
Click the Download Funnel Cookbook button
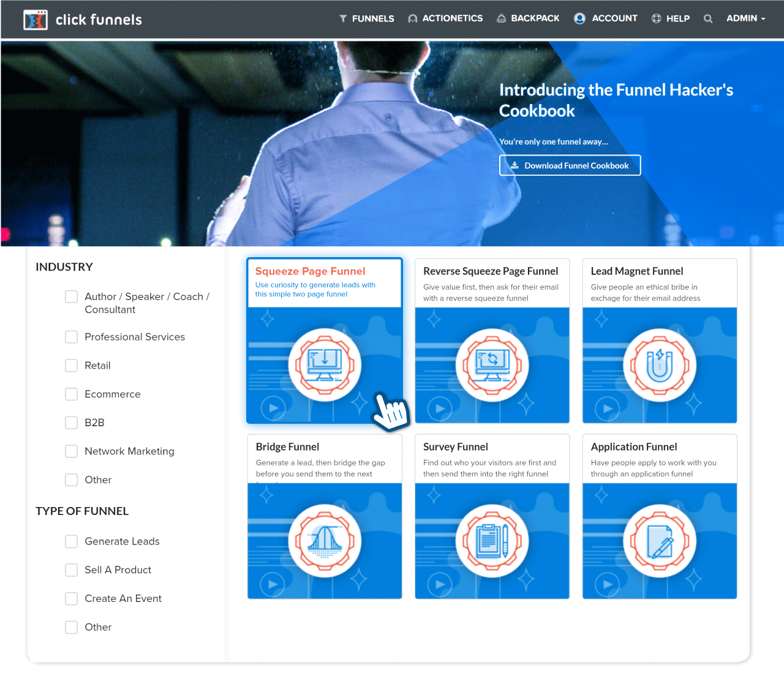[x=570, y=165]
